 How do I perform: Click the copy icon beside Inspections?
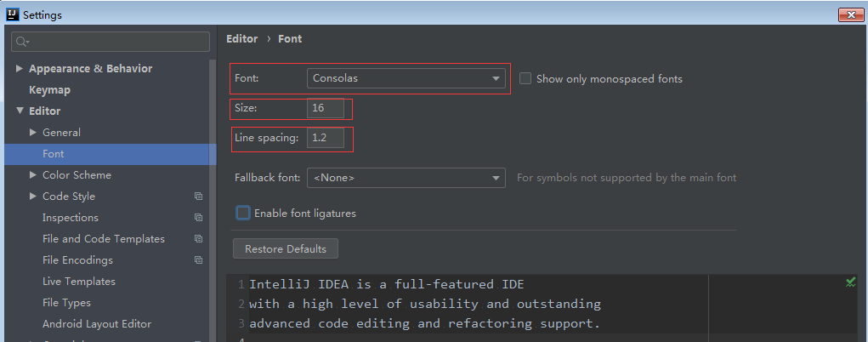pos(198,218)
